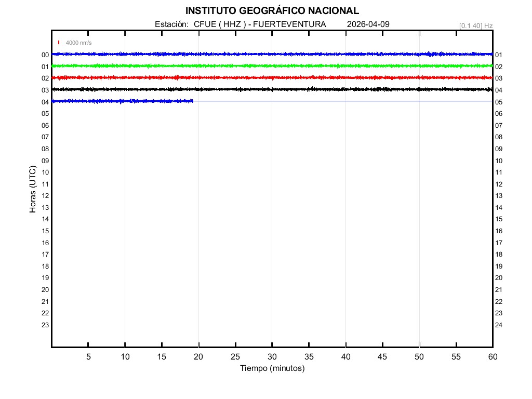Select the green 01-hour seismic trace
532x399 pixels.
(272, 66)
